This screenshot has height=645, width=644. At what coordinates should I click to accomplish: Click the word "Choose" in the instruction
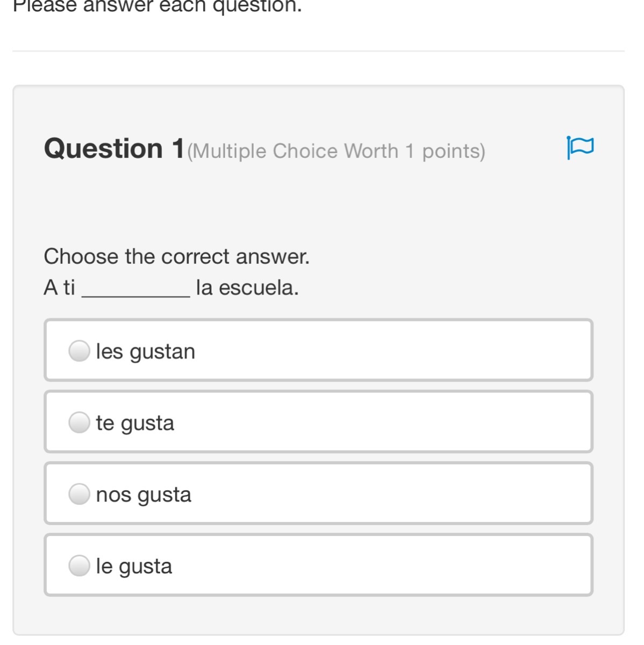coord(81,256)
